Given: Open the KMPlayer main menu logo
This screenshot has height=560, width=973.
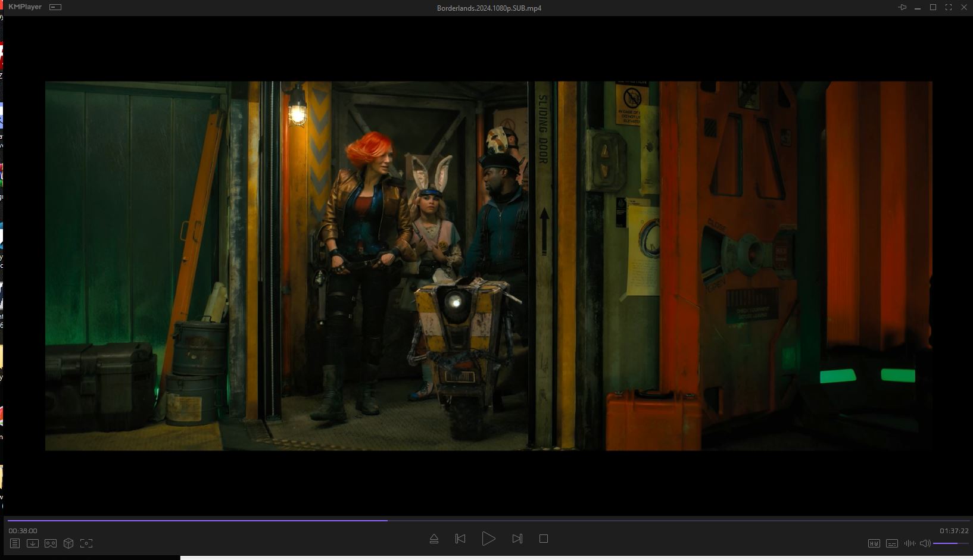Looking at the screenshot, I should (25, 7).
